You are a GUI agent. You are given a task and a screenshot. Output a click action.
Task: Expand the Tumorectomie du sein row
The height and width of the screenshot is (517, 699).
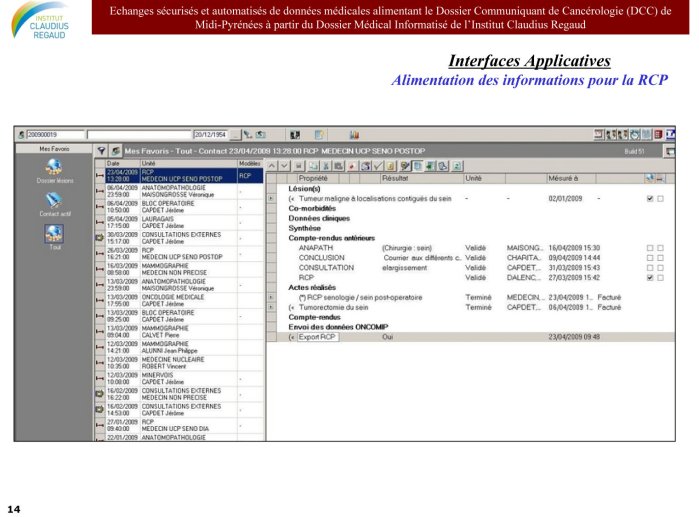271,307
